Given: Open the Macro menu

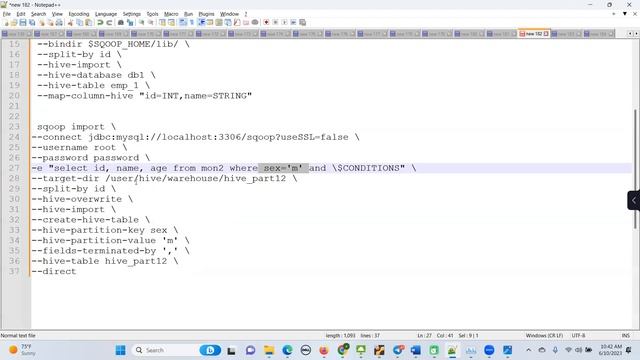Looking at the screenshot, I should pyautogui.click(x=171, y=14).
